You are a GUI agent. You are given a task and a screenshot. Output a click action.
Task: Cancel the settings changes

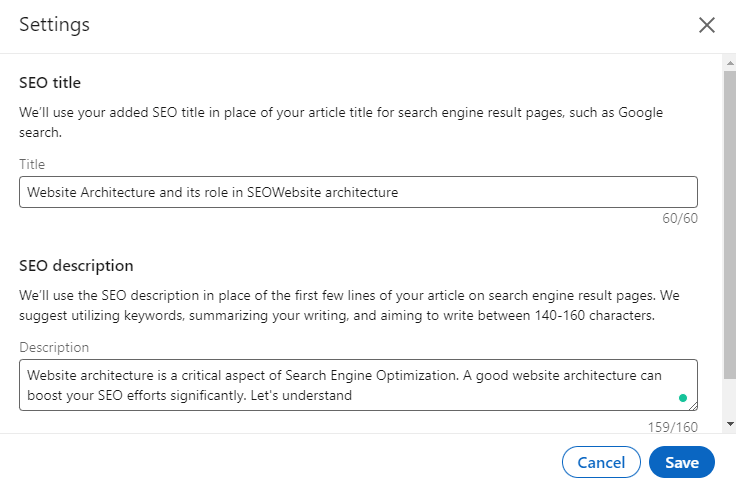[x=601, y=462]
